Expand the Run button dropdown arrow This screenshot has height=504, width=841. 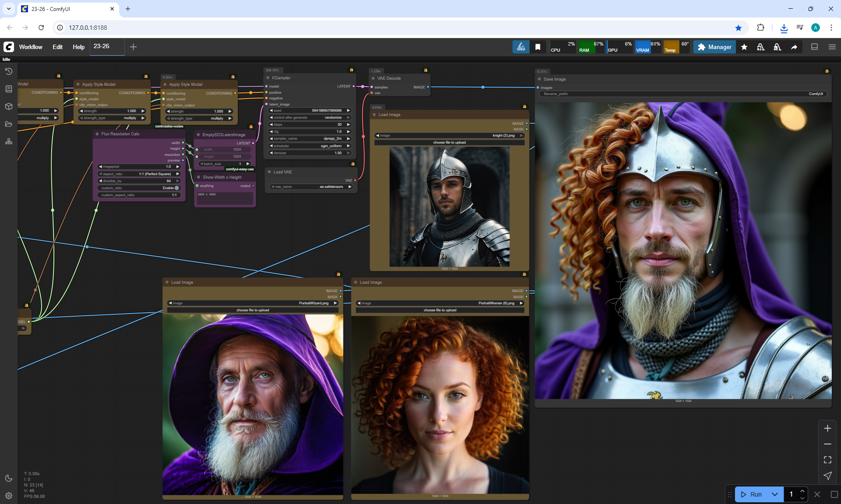pyautogui.click(x=774, y=494)
